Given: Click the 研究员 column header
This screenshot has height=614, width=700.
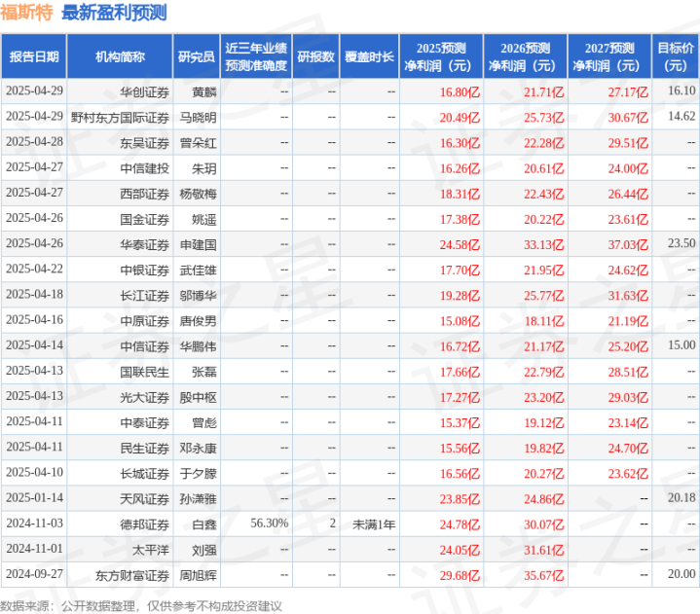Looking at the screenshot, I should click(197, 56).
